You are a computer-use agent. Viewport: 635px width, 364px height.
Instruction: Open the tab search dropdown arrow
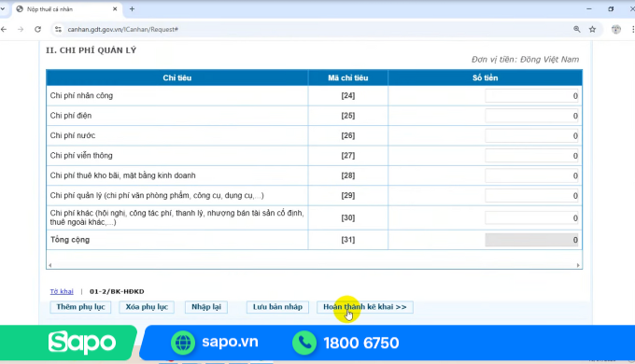coord(3,9)
